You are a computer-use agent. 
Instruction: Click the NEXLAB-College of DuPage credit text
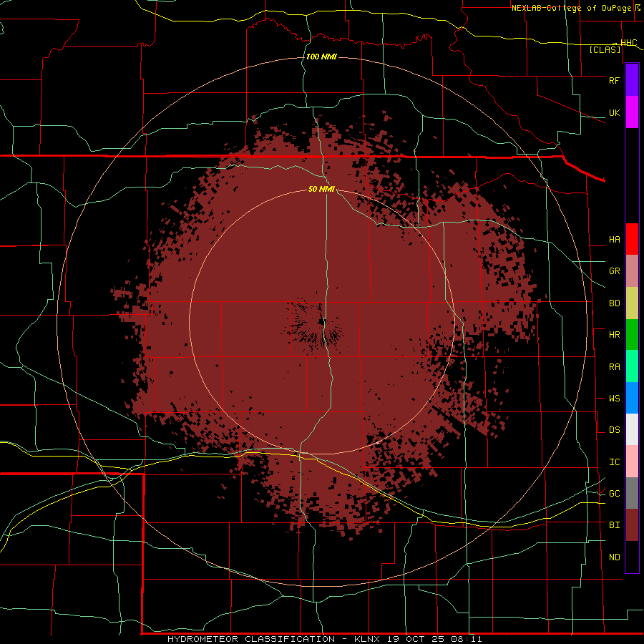[572, 8]
